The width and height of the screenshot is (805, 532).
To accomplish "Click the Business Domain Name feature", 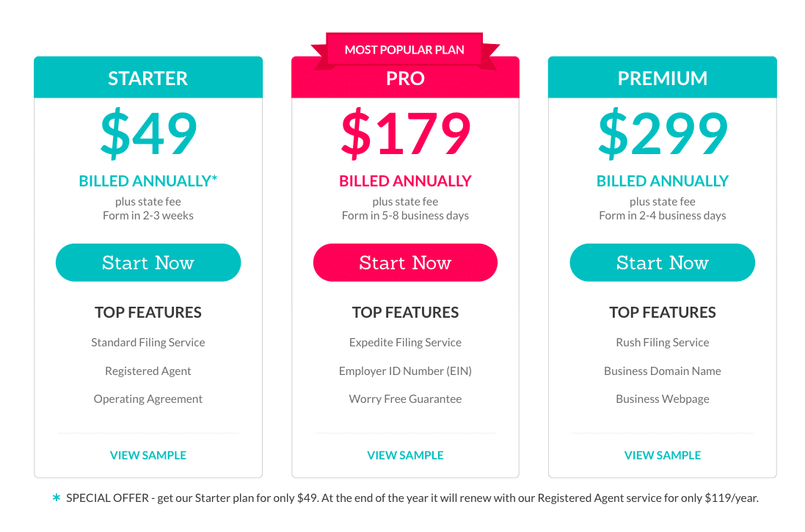I will [663, 371].
